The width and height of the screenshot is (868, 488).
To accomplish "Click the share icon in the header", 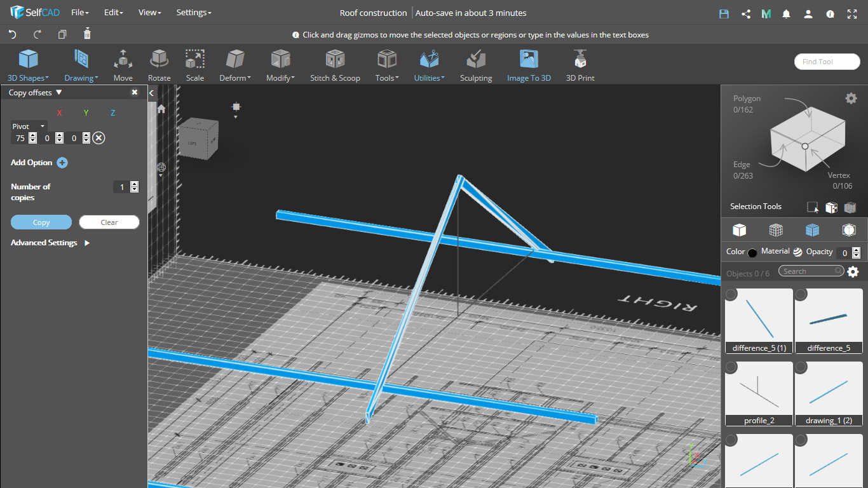I will (x=746, y=13).
